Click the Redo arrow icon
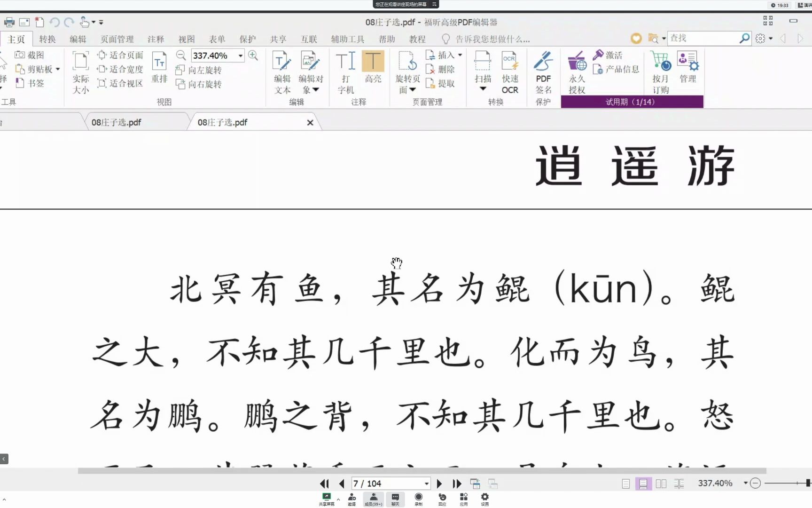 69,22
